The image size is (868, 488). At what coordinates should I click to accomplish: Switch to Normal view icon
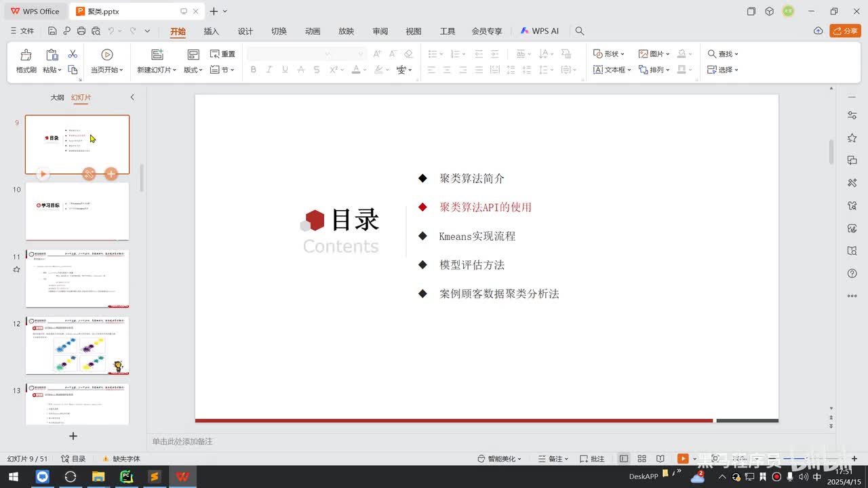coord(624,459)
